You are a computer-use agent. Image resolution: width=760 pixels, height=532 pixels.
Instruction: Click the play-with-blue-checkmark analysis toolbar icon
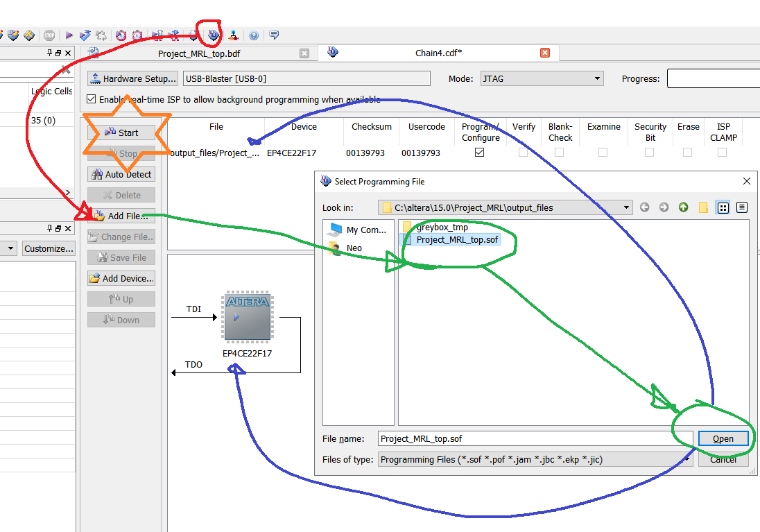(x=85, y=35)
